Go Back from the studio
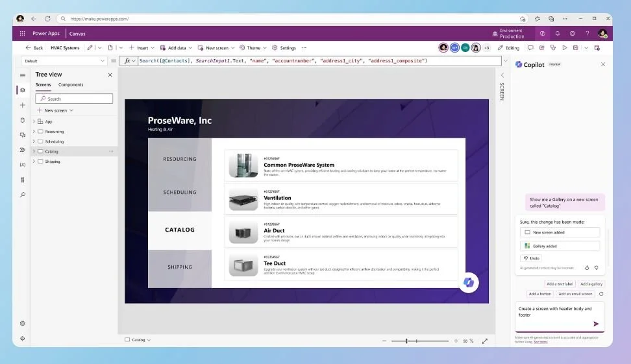Screen dimensions: 631x364 coord(34,48)
